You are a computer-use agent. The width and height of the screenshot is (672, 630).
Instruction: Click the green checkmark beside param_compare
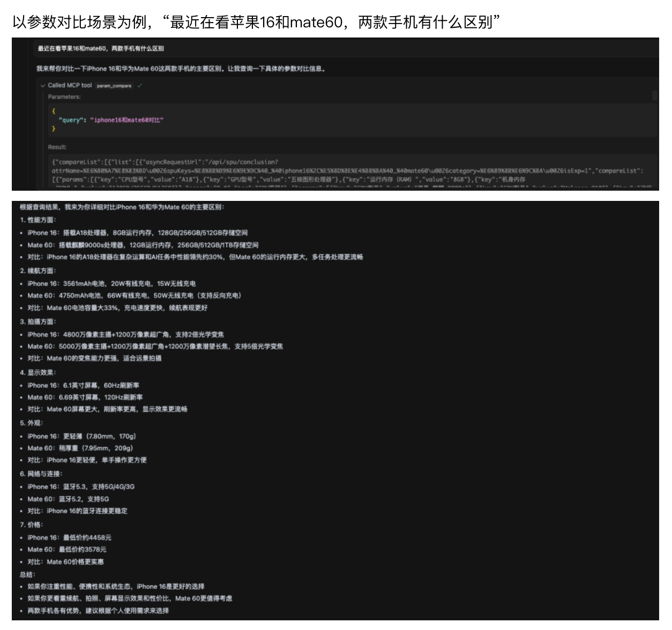tap(140, 86)
